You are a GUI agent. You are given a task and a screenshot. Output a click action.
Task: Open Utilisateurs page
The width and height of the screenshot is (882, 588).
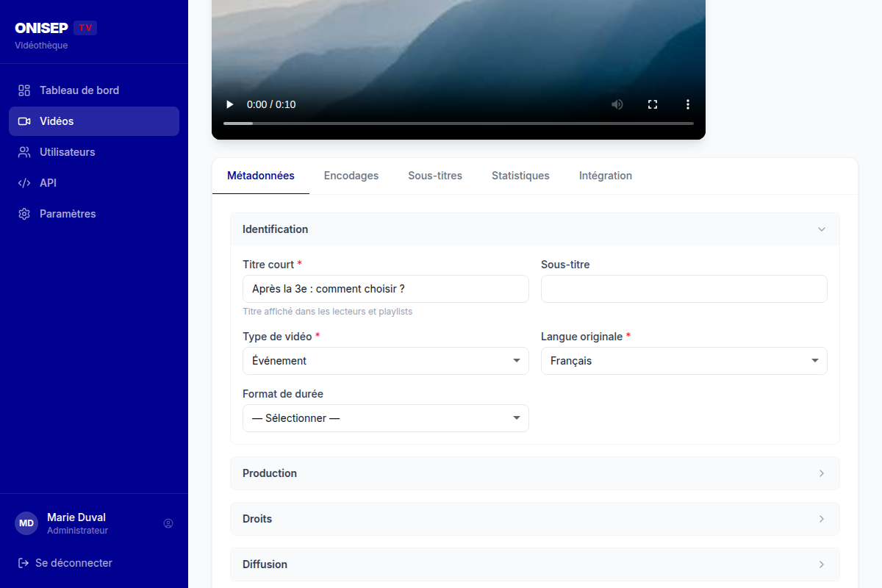pyautogui.click(x=94, y=152)
